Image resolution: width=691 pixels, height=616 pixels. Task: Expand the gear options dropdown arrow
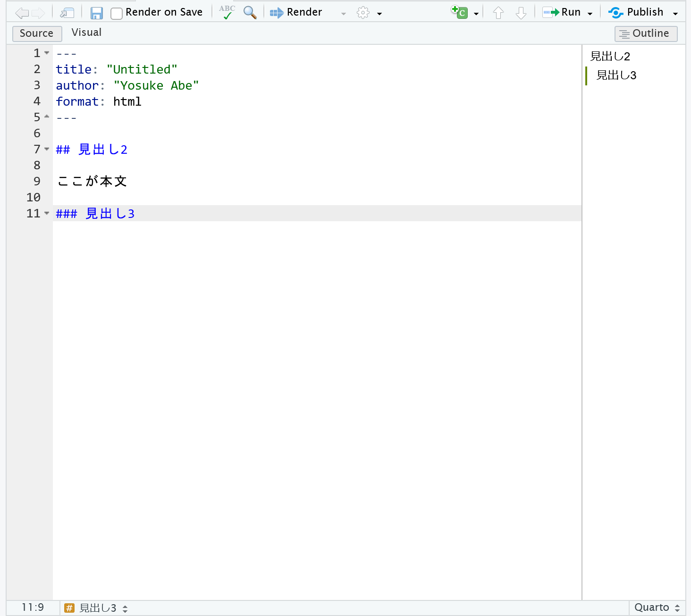(379, 14)
